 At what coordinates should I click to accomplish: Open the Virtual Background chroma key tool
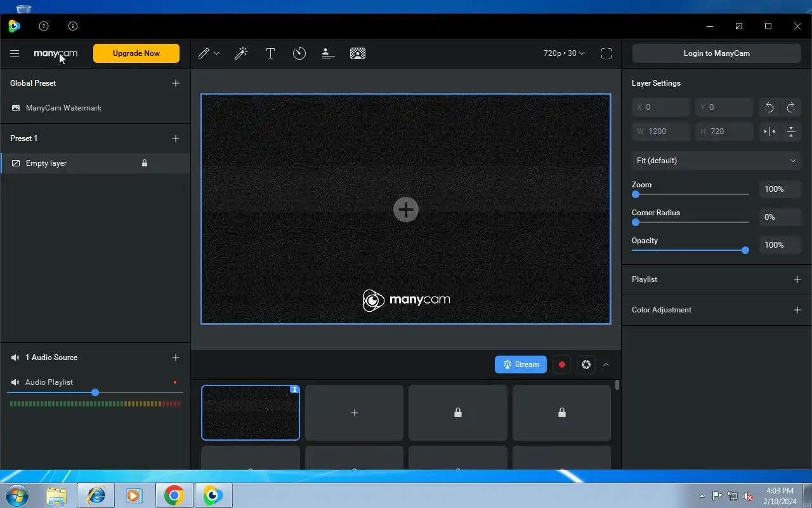click(x=358, y=53)
